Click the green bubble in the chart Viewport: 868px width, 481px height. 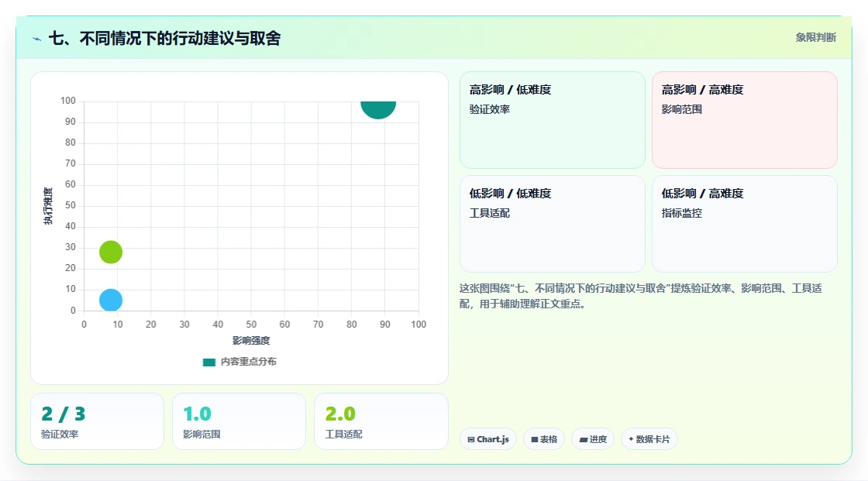click(x=111, y=252)
